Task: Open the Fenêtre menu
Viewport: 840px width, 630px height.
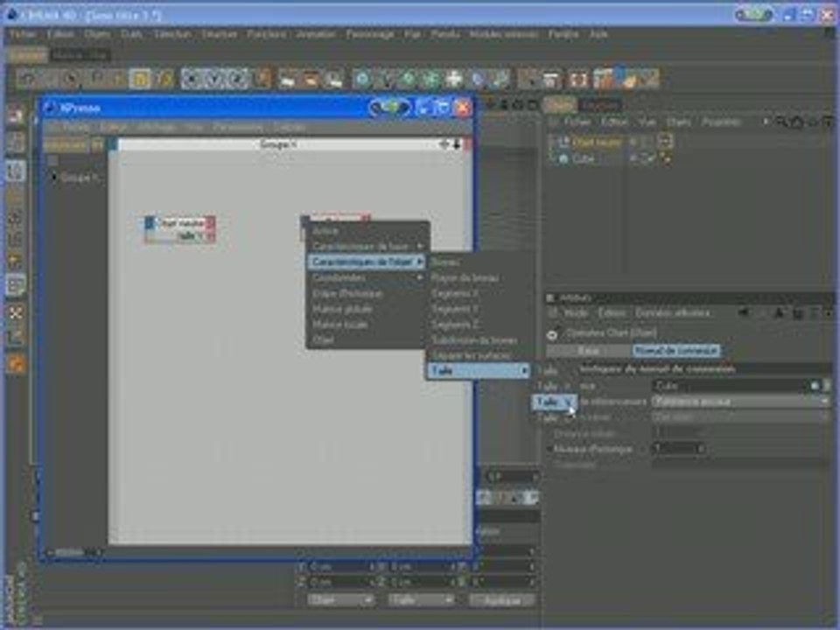Action: pos(563,34)
